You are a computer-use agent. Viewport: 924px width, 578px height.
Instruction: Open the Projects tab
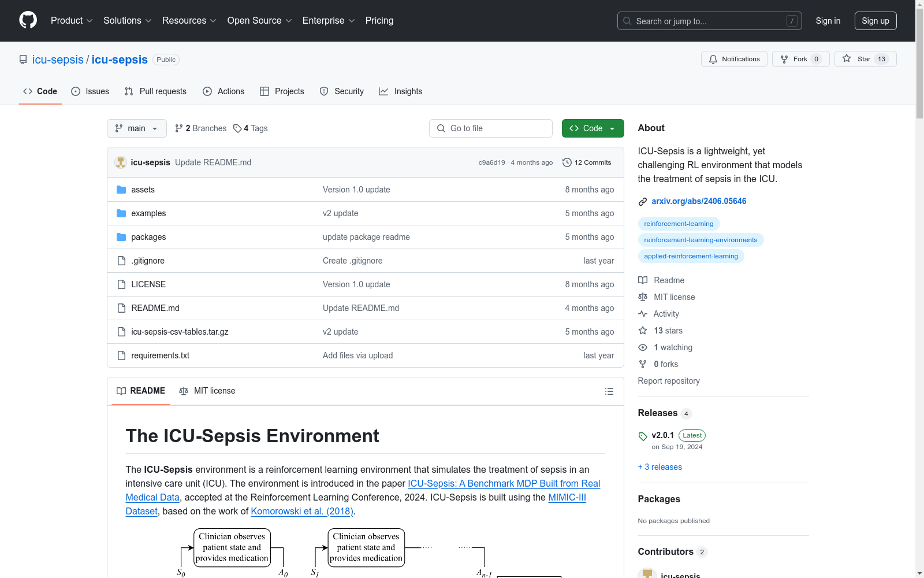[x=282, y=91]
